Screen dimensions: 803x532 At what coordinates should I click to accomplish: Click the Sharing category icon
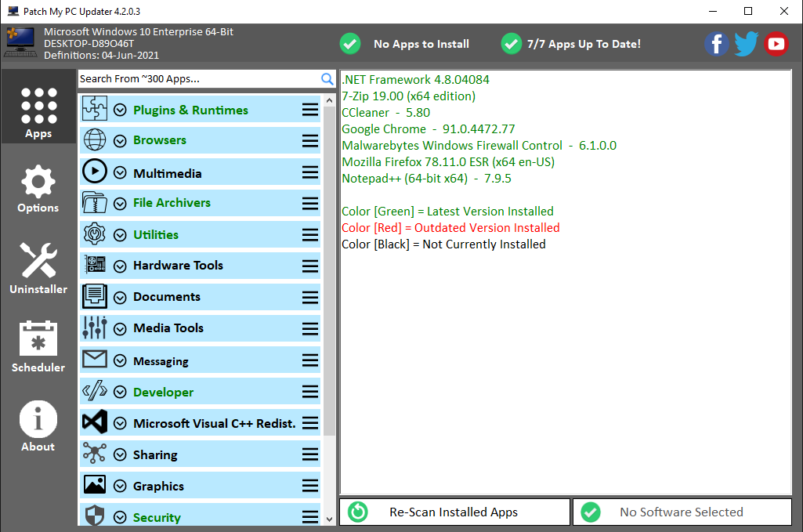[x=94, y=454]
